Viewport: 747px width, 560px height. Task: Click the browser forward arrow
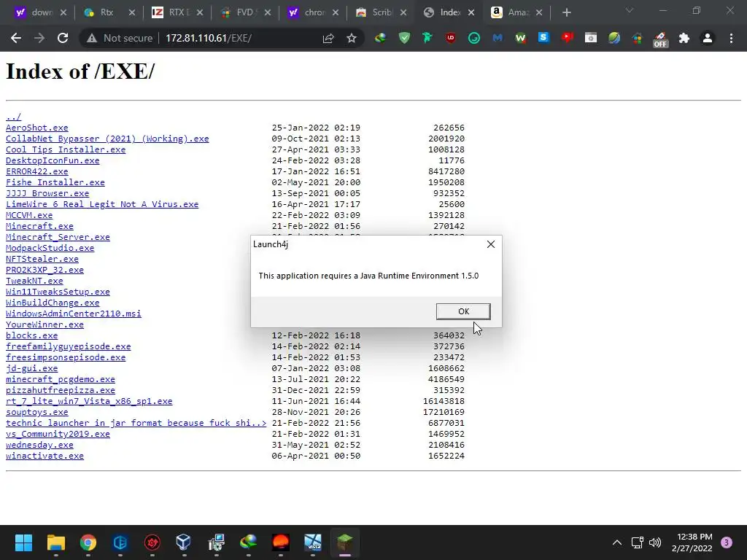(x=39, y=38)
